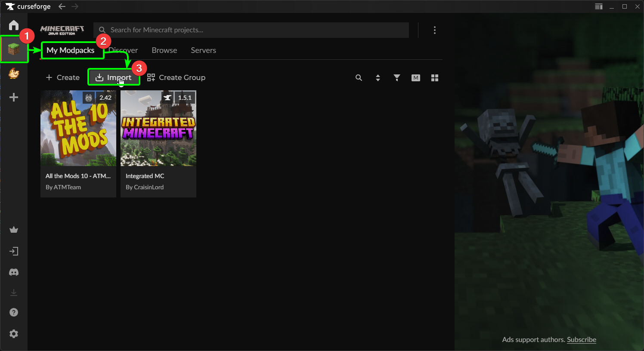Open the chicken game icon in sidebar
Image resolution: width=644 pixels, height=351 pixels.
pyautogui.click(x=14, y=74)
